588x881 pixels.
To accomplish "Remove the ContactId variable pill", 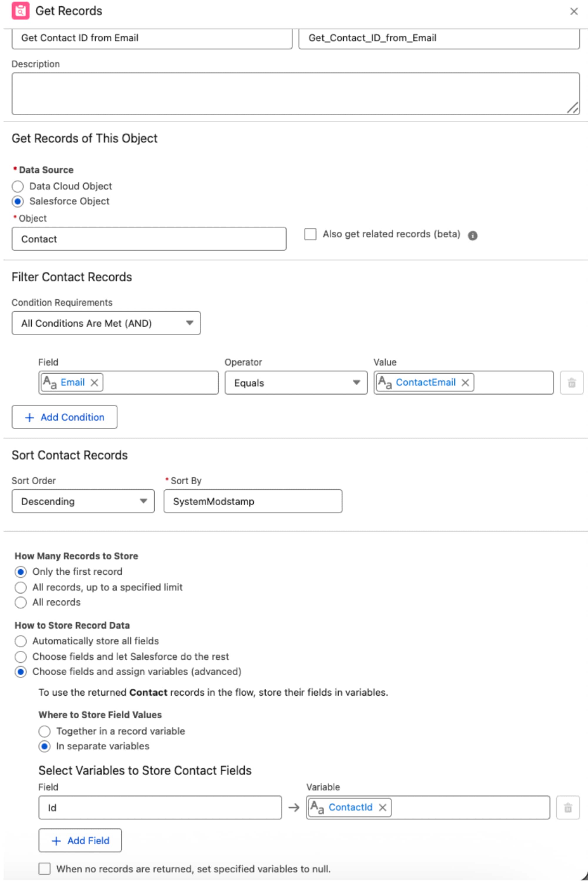I will [x=382, y=807].
